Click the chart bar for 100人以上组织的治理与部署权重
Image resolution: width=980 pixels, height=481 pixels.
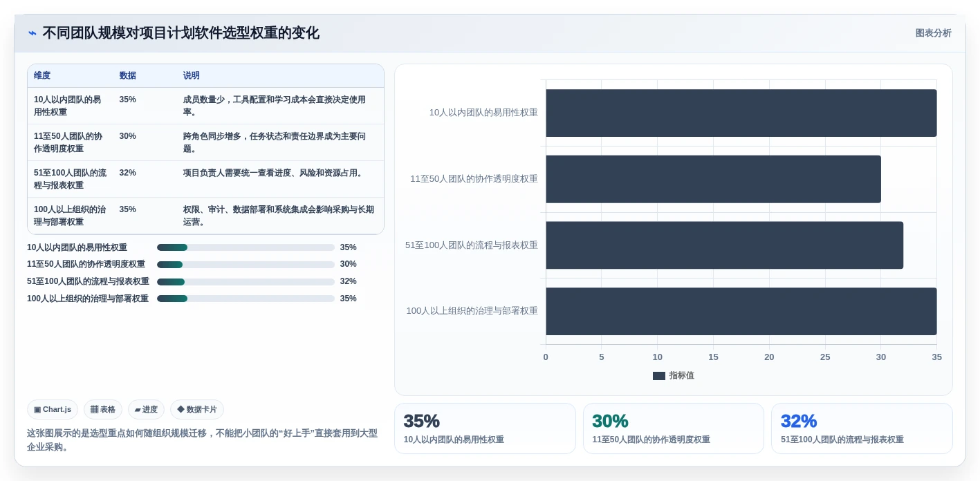741,312
